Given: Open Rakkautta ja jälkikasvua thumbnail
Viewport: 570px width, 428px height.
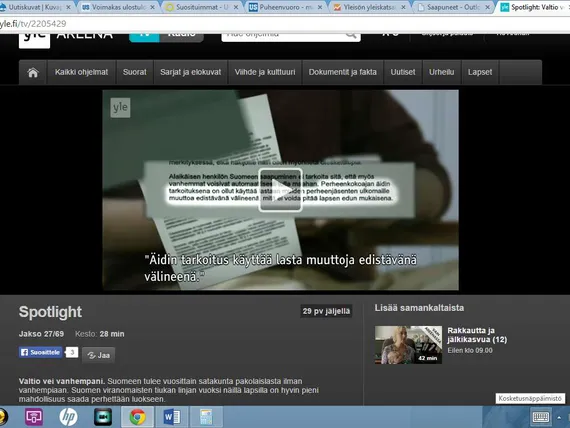Looking at the screenshot, I should 408,345.
